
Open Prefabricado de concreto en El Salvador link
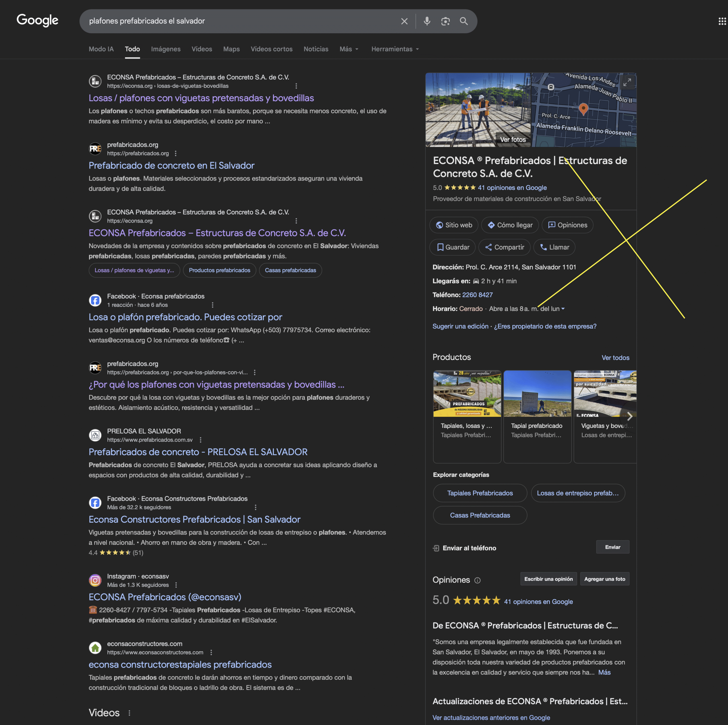tap(171, 165)
